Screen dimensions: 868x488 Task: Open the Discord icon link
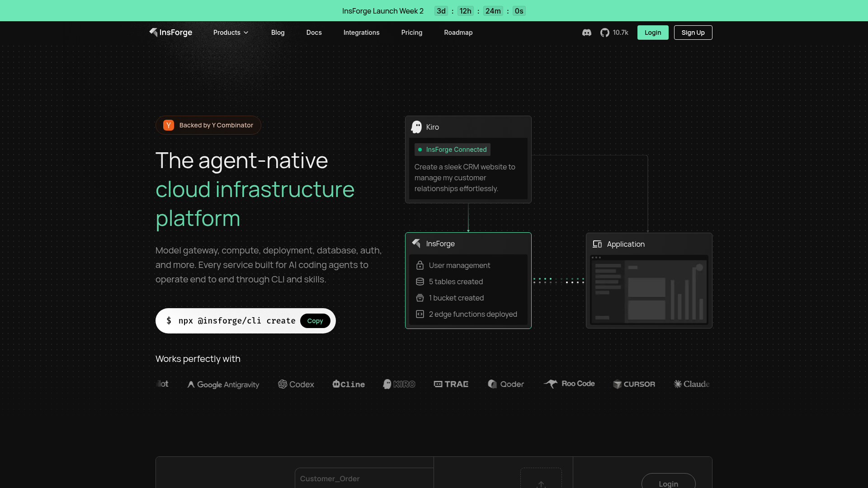coord(587,33)
